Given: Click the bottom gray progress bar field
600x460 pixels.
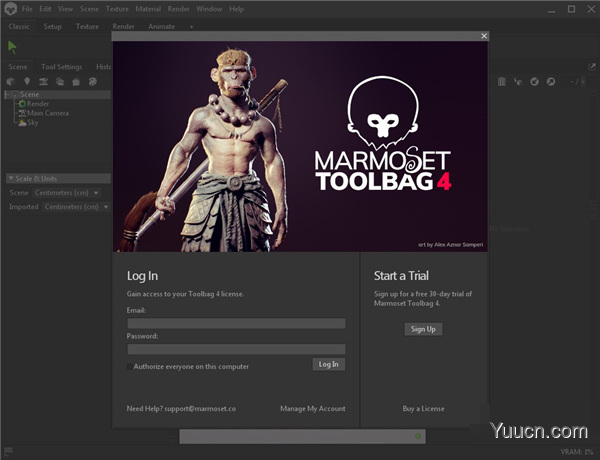Looking at the screenshot, I should click(302, 436).
